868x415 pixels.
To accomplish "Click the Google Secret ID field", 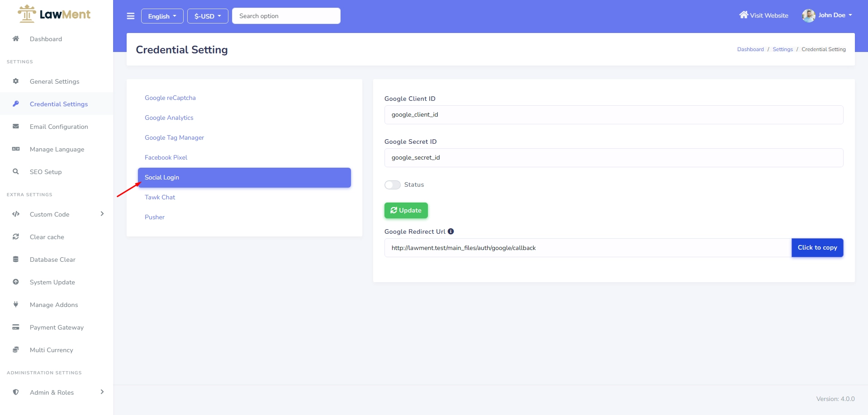I will 614,158.
